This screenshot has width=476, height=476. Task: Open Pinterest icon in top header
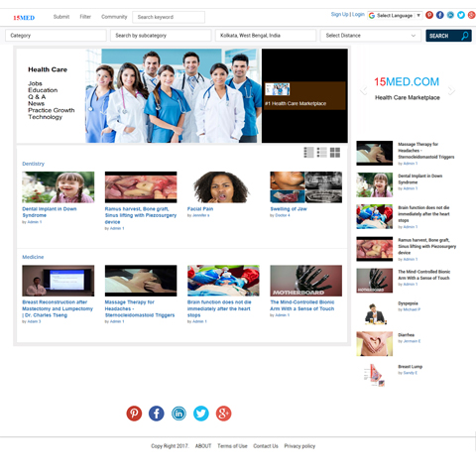[x=429, y=15]
